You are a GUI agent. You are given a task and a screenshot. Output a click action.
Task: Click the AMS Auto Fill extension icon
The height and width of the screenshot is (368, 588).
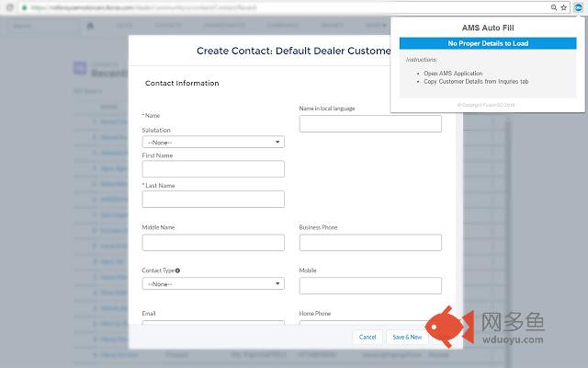578,7
